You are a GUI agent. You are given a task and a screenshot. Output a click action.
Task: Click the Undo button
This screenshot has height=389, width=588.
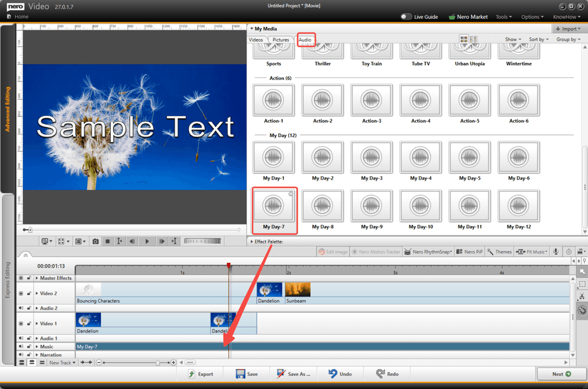point(341,374)
